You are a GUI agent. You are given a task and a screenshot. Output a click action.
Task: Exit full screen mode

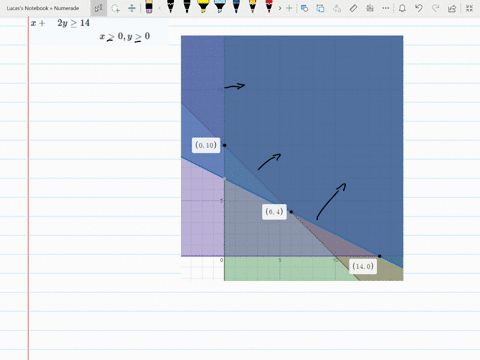tap(469, 8)
